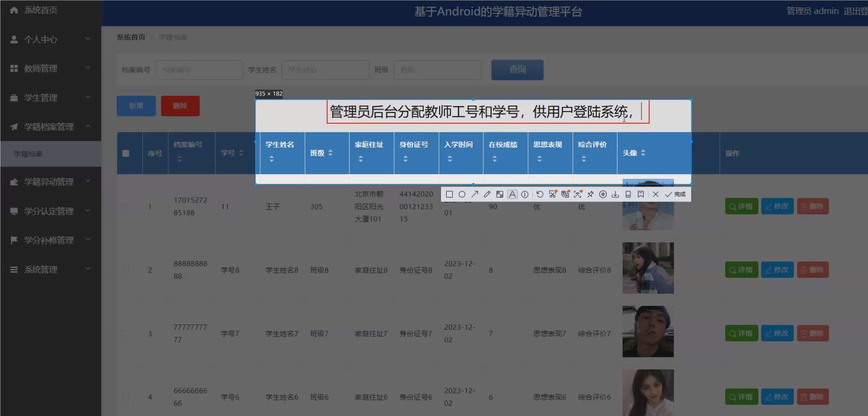Open 详情 for 学生姓名6 row
Screen dimensions: 868x416
pos(742,397)
